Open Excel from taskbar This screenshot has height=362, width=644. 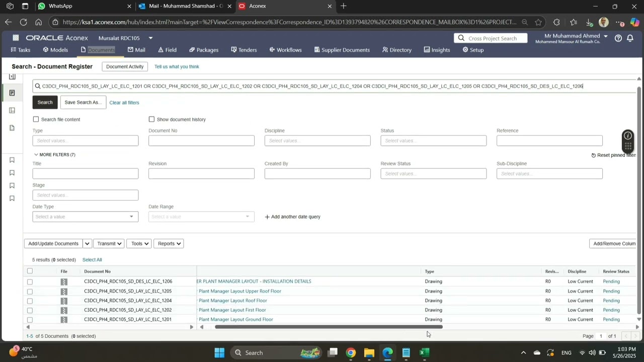(x=424, y=352)
